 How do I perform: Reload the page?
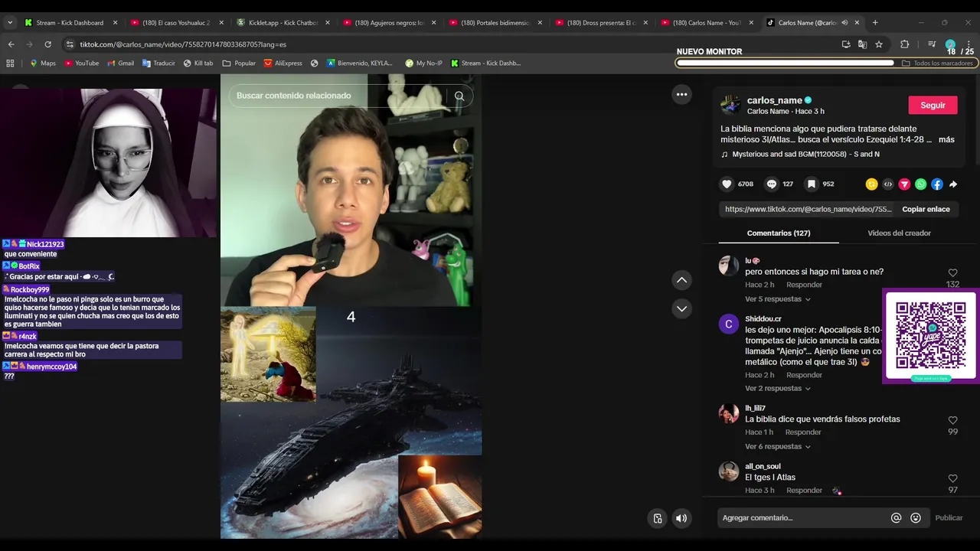point(47,44)
